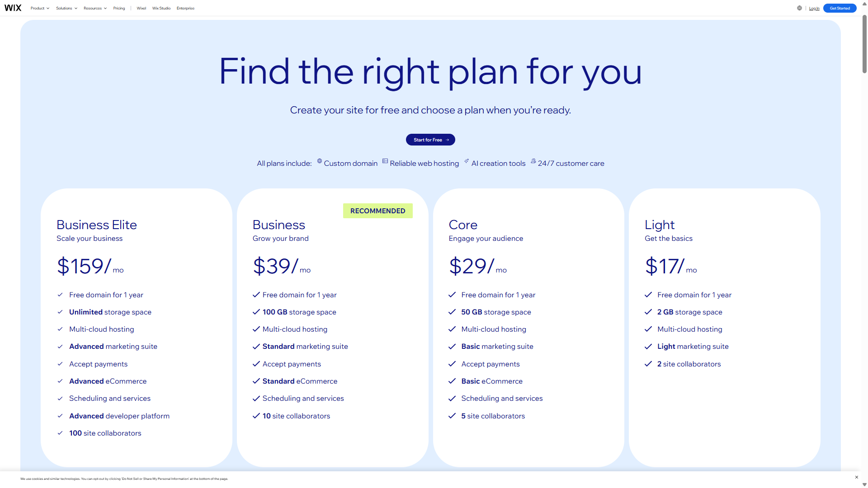Close the cookie notice banner
Screen dimensions: 868x488
click(x=856, y=477)
